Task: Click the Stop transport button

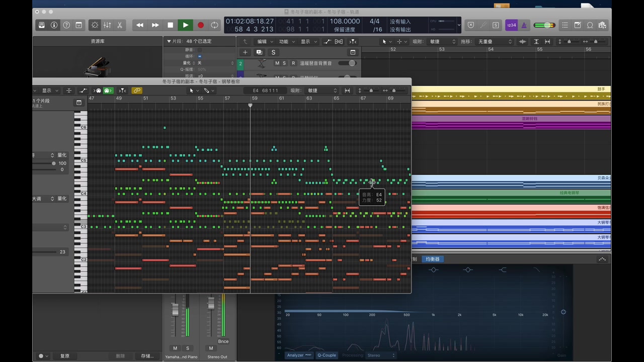Action: [x=170, y=25]
